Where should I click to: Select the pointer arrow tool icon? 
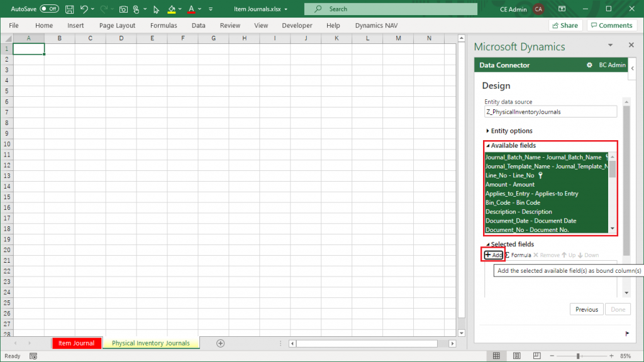click(156, 9)
